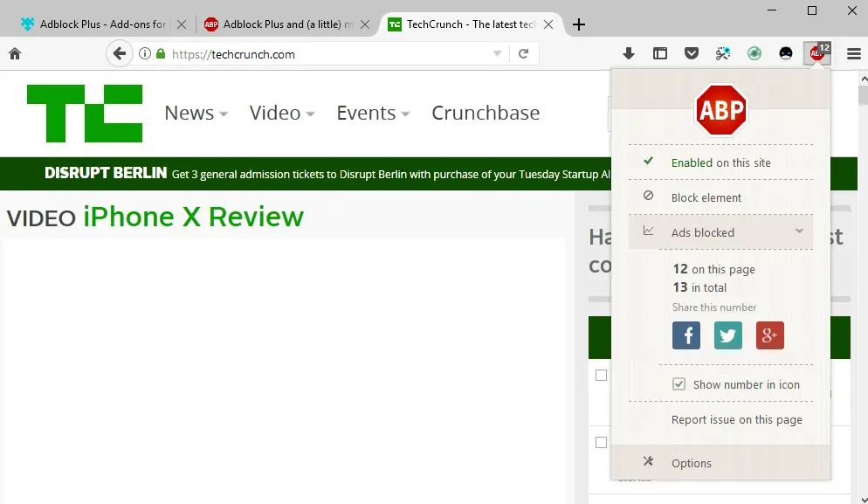Select the 'TechCrunch - The latest tech' tab
The image size is (868, 504).
coord(471,24)
